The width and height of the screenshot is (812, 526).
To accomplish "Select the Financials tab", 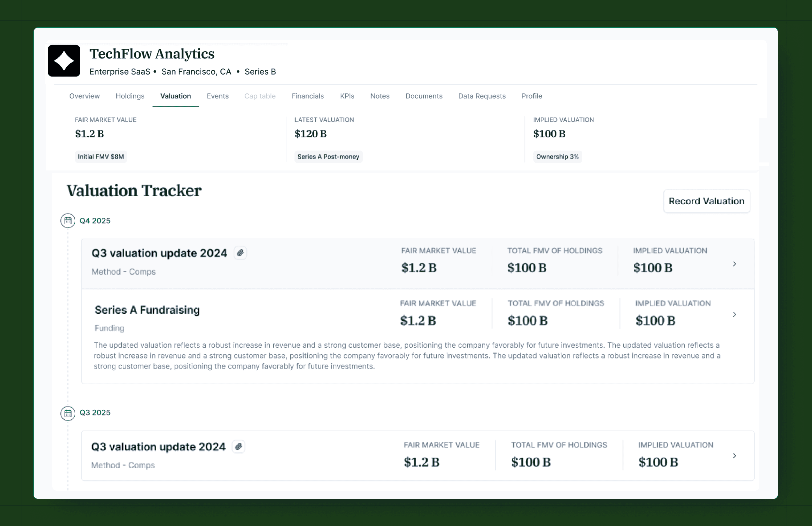I will click(x=307, y=96).
